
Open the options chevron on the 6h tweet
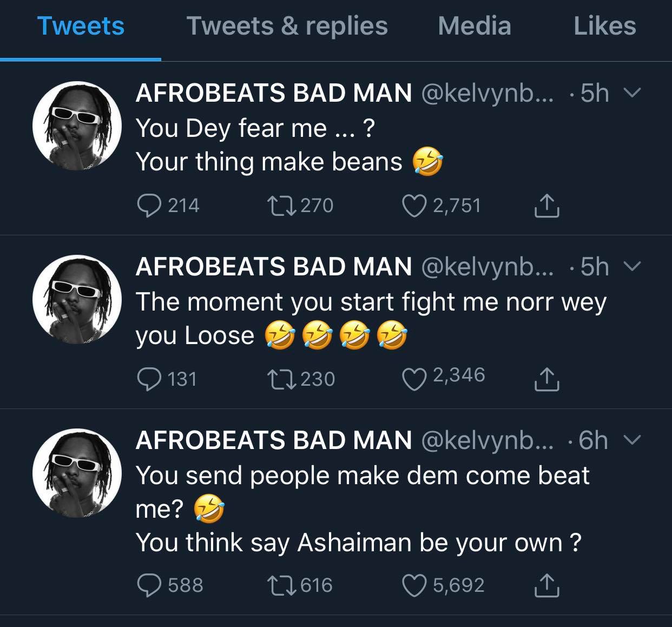pyautogui.click(x=632, y=440)
